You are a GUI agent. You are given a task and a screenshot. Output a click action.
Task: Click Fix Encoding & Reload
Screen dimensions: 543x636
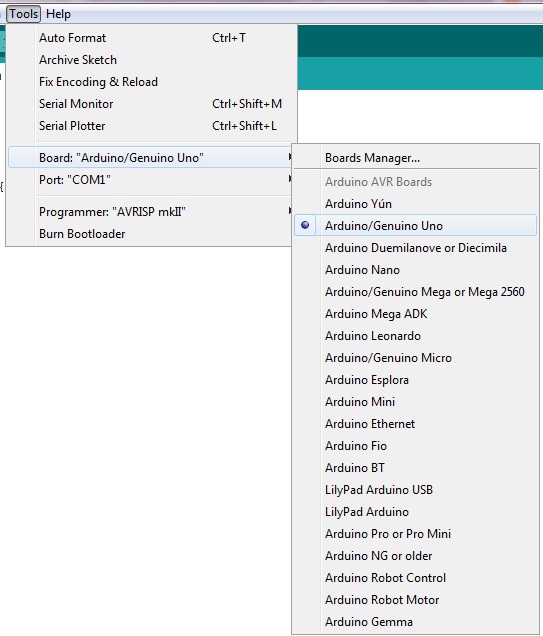[x=152, y=82]
